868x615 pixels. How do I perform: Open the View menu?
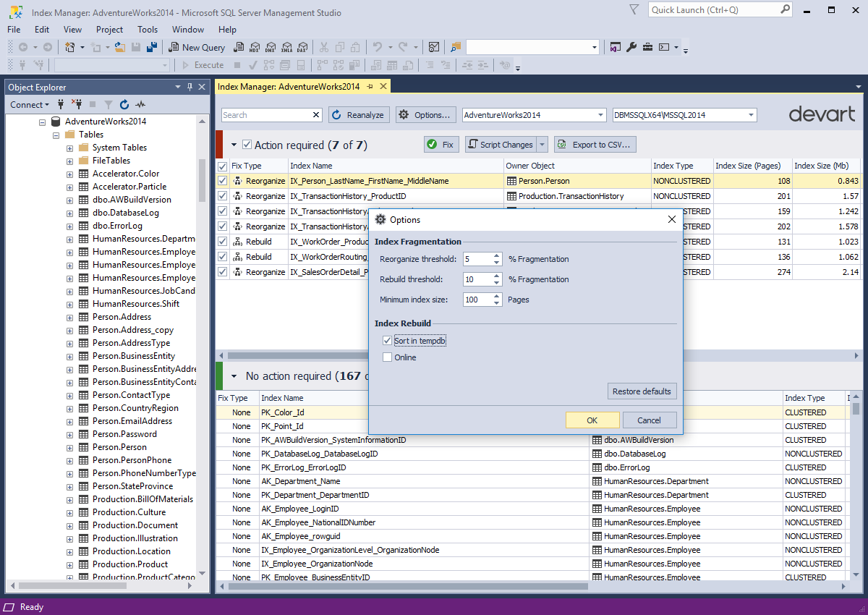(x=73, y=30)
